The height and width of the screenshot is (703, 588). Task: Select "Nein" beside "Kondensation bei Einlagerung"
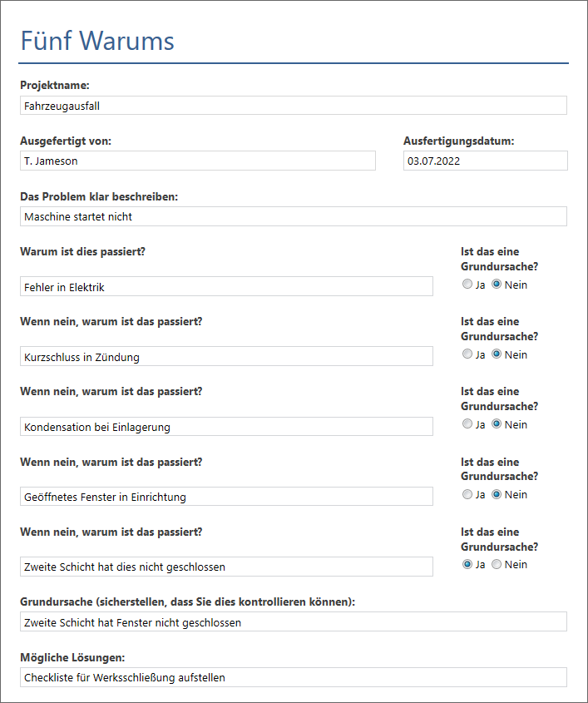[x=497, y=423]
